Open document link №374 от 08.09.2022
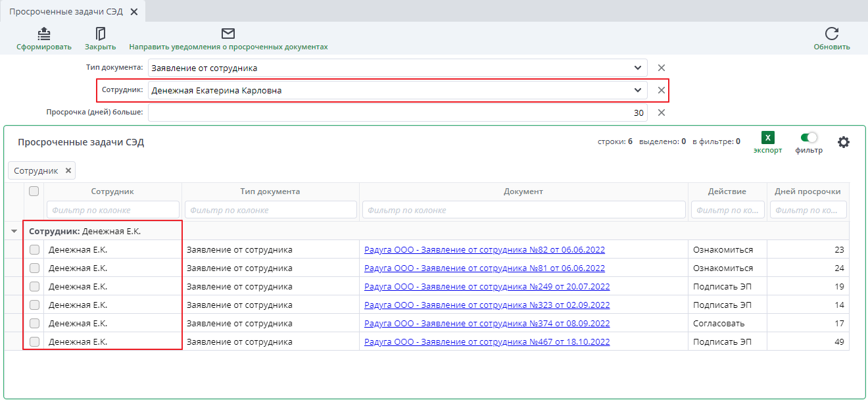This screenshot has height=400, width=868. point(487,324)
